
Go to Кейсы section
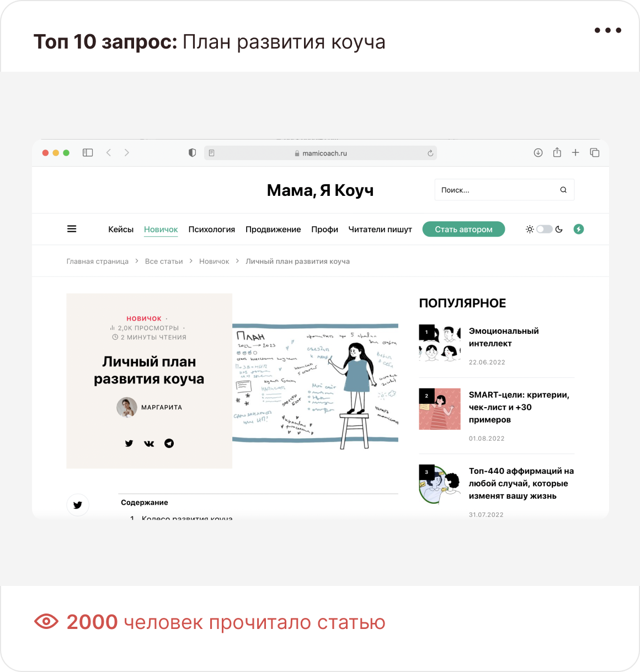pyautogui.click(x=121, y=230)
